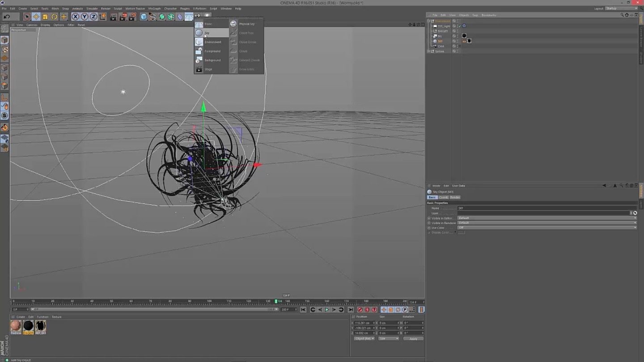Click the frame 134 timeline marker

(276, 301)
